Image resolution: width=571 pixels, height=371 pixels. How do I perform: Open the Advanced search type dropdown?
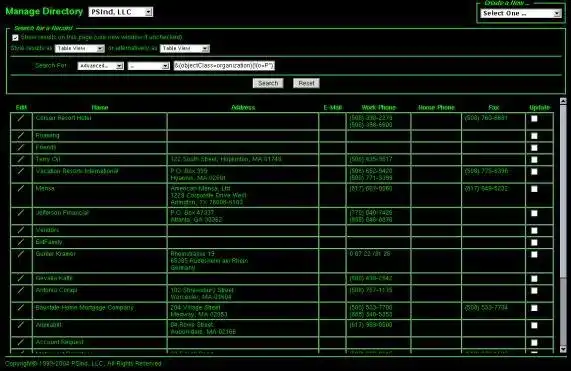pyautogui.click(x=101, y=66)
